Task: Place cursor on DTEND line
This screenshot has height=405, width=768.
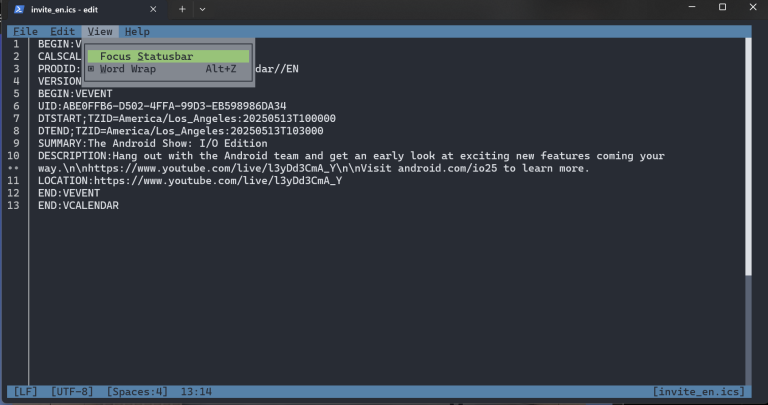Action: pyautogui.click(x=181, y=131)
